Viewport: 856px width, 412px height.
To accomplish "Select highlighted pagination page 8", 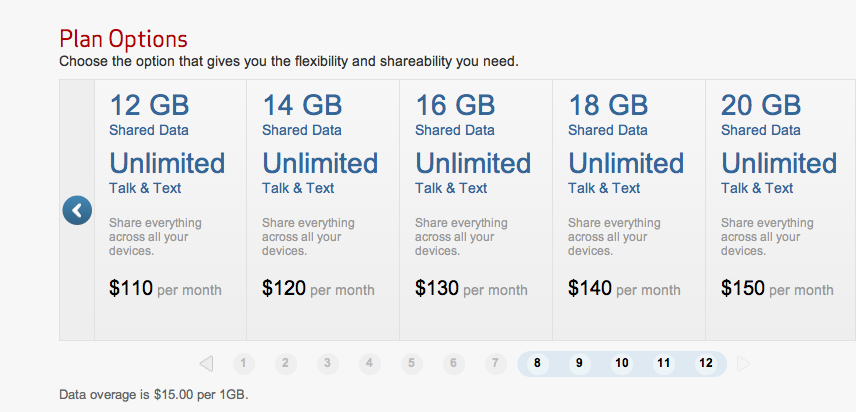I will (x=537, y=363).
